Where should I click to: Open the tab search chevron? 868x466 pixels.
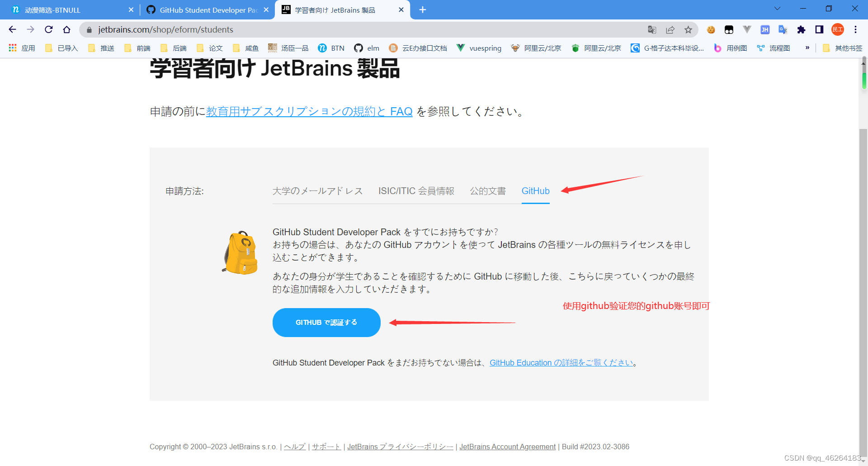[777, 8]
